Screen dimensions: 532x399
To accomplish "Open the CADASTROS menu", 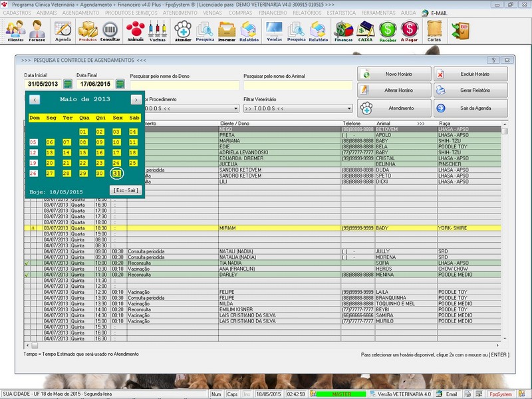I will tap(17, 13).
